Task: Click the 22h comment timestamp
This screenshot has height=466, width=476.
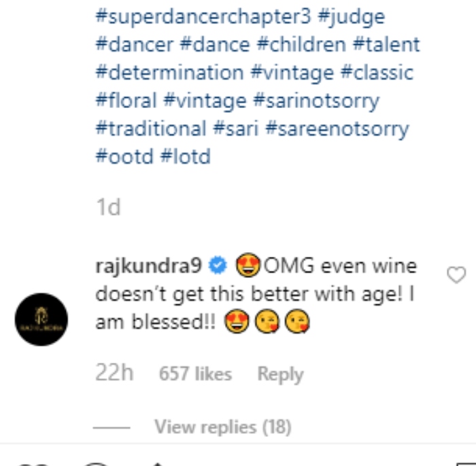Action: click(x=114, y=374)
